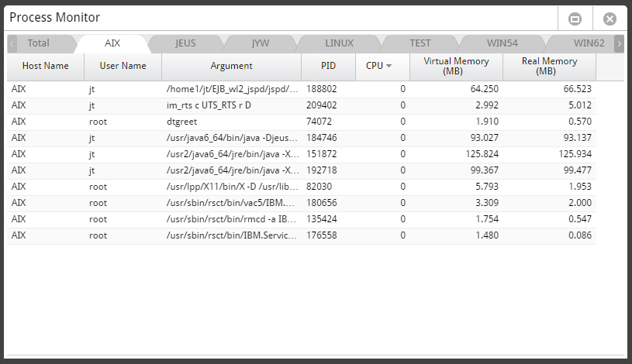Click real memory value 125.934
The width and height of the screenshot is (632, 364).
point(575,154)
